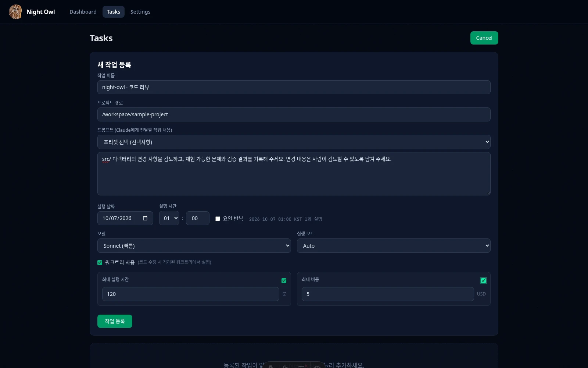Click inside the prompt text area
The height and width of the screenshot is (368, 588).
294,174
